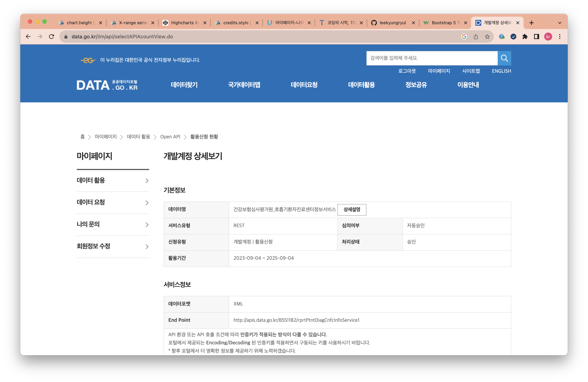Click the DATA.GO.KR site logo
The image size is (588, 382).
click(107, 85)
